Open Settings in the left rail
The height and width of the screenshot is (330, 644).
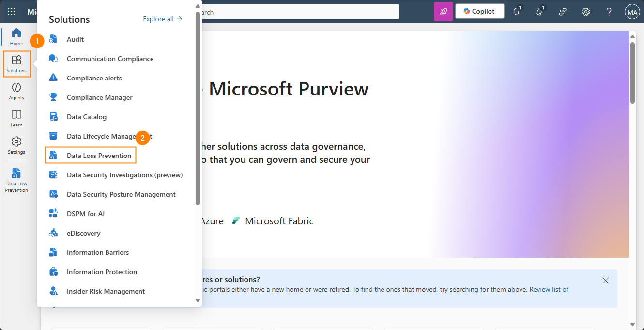tap(16, 145)
